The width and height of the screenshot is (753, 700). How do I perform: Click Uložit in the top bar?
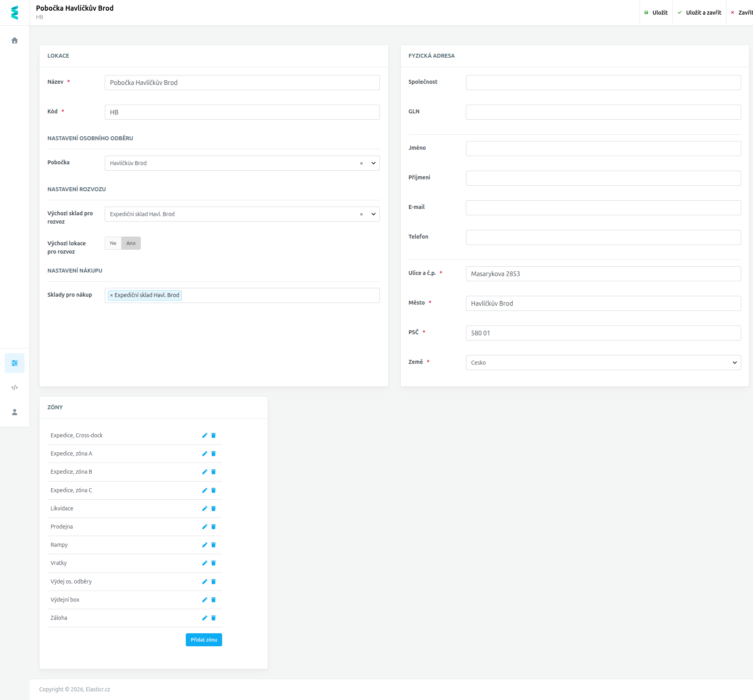tap(656, 13)
